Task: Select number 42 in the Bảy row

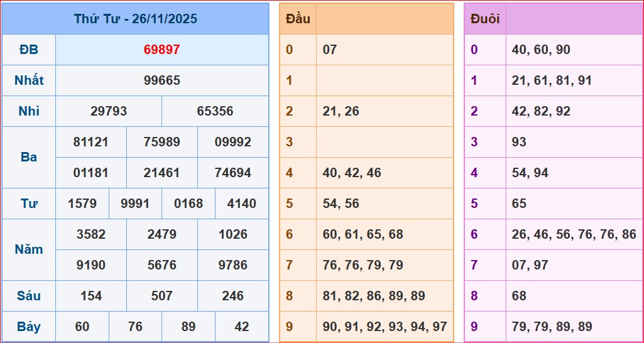Action: [241, 327]
